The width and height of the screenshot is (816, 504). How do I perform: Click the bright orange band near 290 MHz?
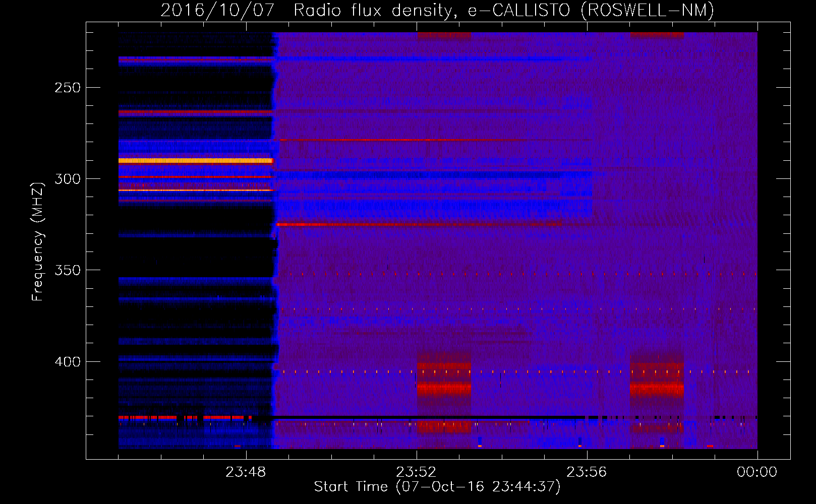(196, 161)
